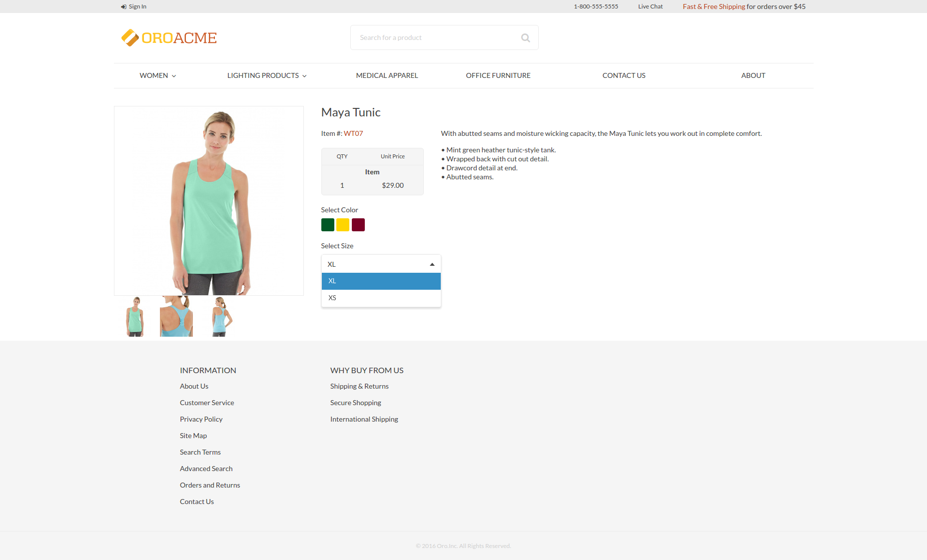
Task: Open the Office Furniture menu item
Action: [498, 75]
